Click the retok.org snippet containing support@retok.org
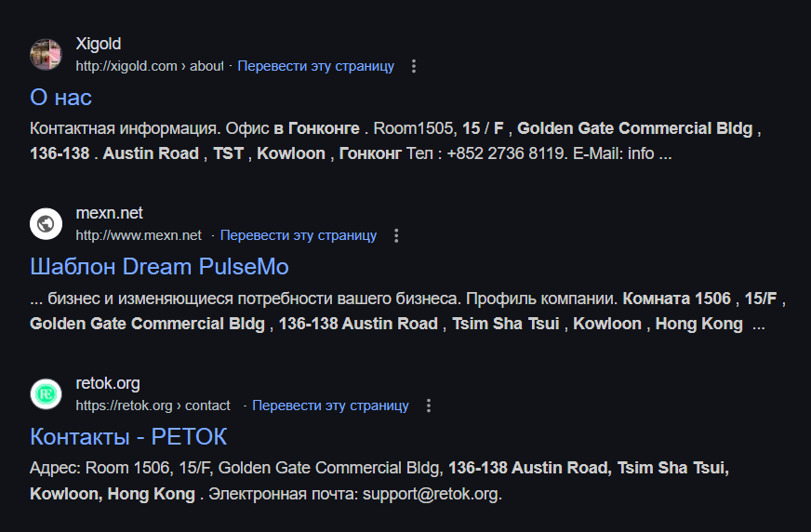The width and height of the screenshot is (811, 532). [x=379, y=481]
